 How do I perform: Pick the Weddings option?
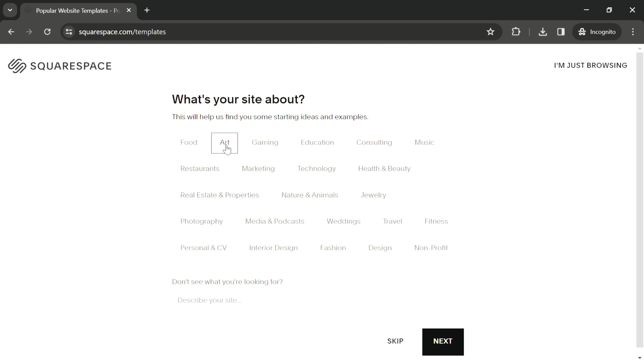[x=343, y=221]
